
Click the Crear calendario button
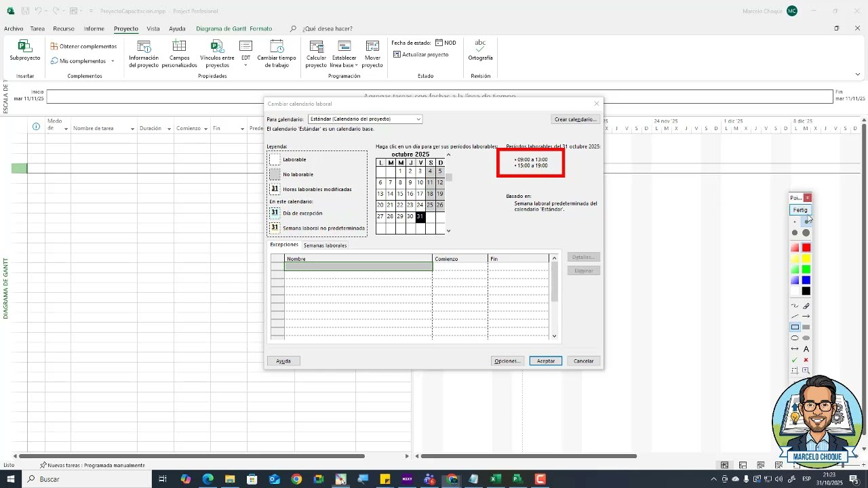point(575,119)
